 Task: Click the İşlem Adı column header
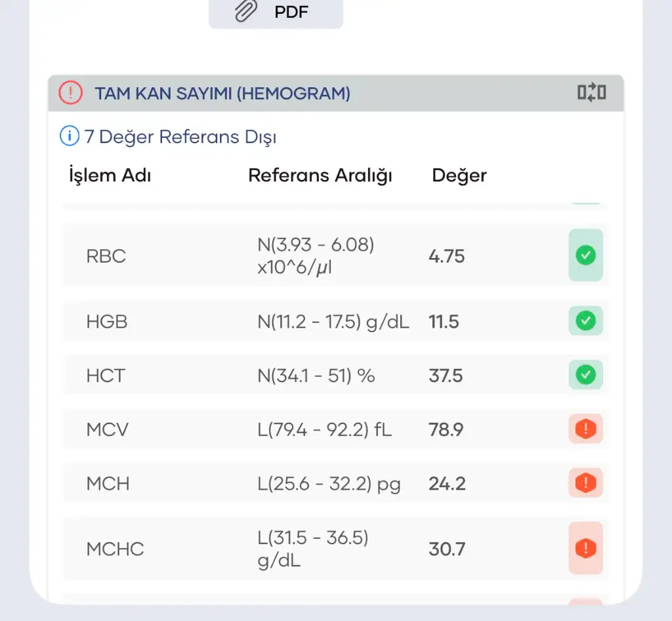coord(110,176)
